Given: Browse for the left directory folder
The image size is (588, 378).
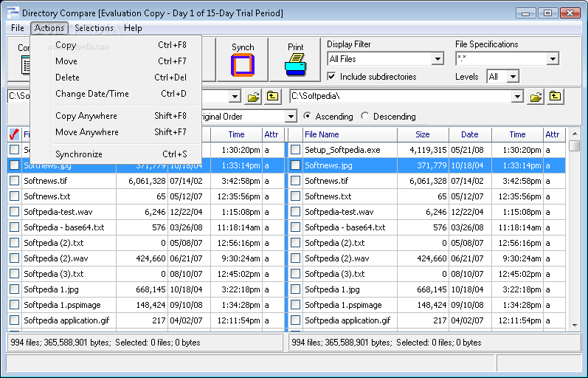Looking at the screenshot, I should (254, 97).
